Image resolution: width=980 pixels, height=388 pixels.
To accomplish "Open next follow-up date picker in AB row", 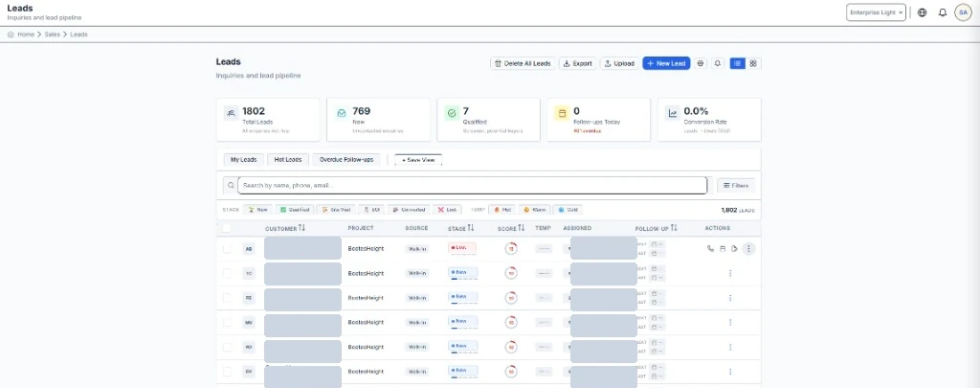I will (657, 244).
